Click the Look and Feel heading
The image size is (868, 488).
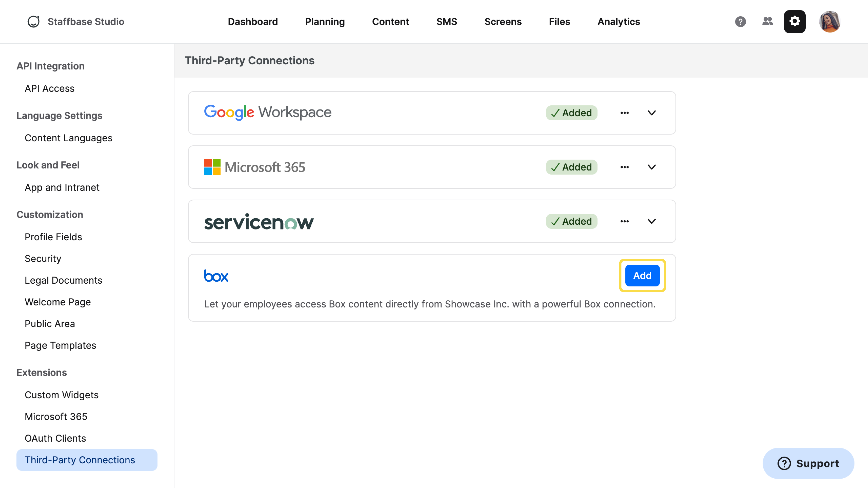48,165
